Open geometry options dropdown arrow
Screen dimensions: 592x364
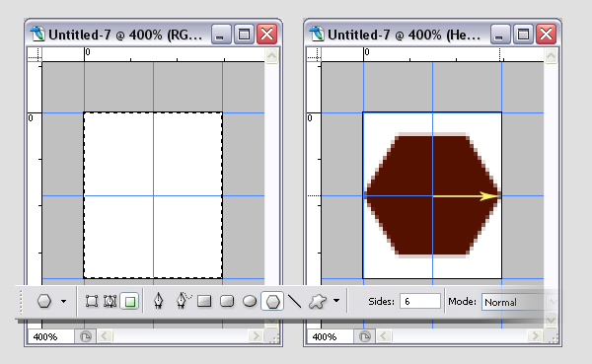(336, 301)
